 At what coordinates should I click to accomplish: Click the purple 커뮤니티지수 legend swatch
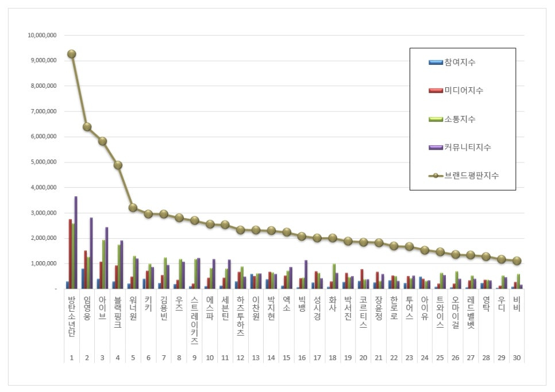[x=435, y=148]
